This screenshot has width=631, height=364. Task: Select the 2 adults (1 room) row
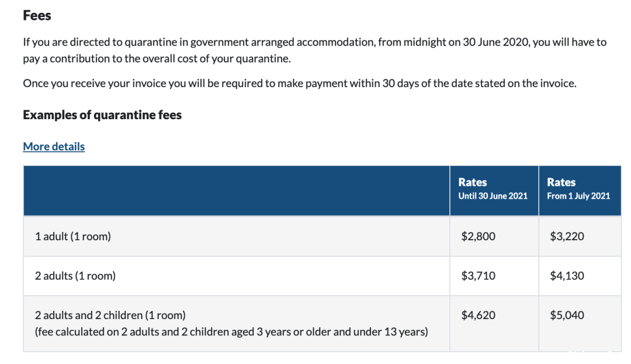tap(322, 276)
